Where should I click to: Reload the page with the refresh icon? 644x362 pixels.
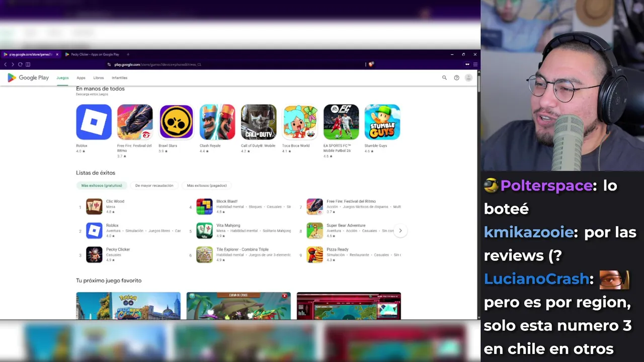20,64
